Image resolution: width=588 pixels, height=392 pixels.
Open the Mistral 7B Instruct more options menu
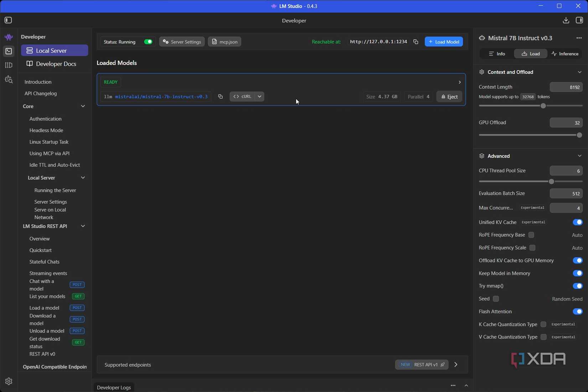coord(579,38)
